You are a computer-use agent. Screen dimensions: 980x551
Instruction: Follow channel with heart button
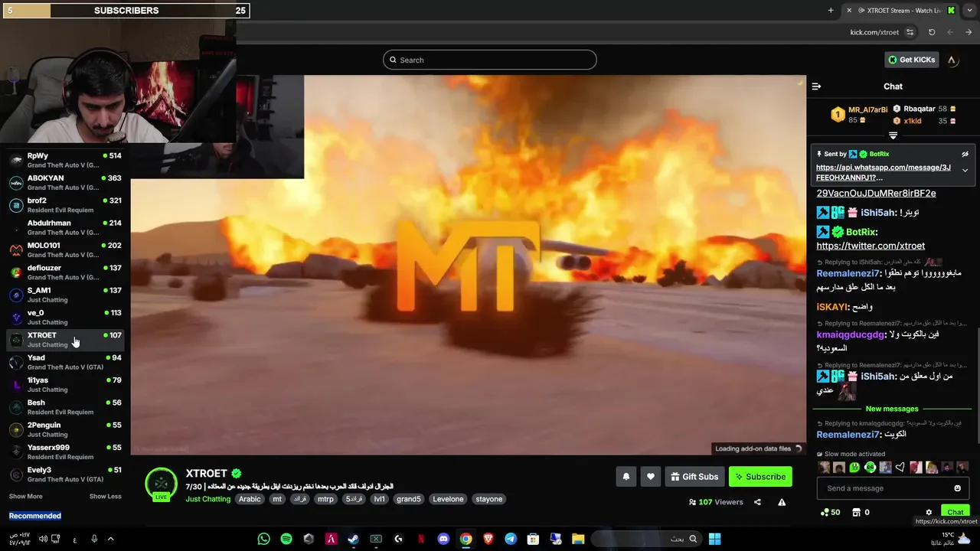[650, 476]
